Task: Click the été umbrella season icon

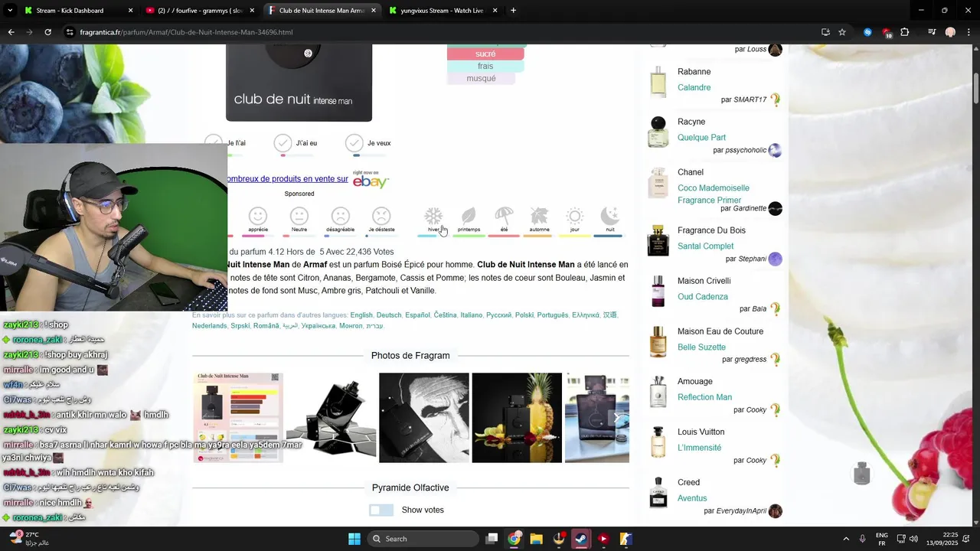Action: coord(504,217)
